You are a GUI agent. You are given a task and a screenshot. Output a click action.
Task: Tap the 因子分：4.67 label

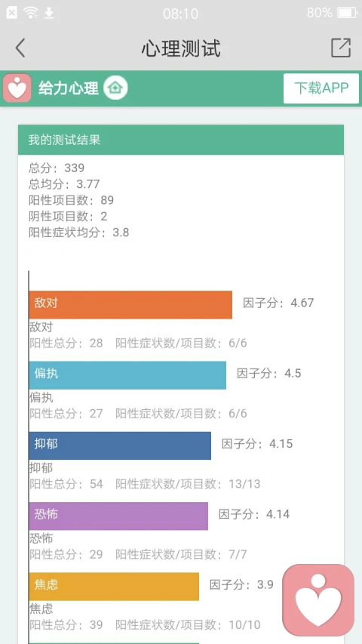tap(278, 303)
